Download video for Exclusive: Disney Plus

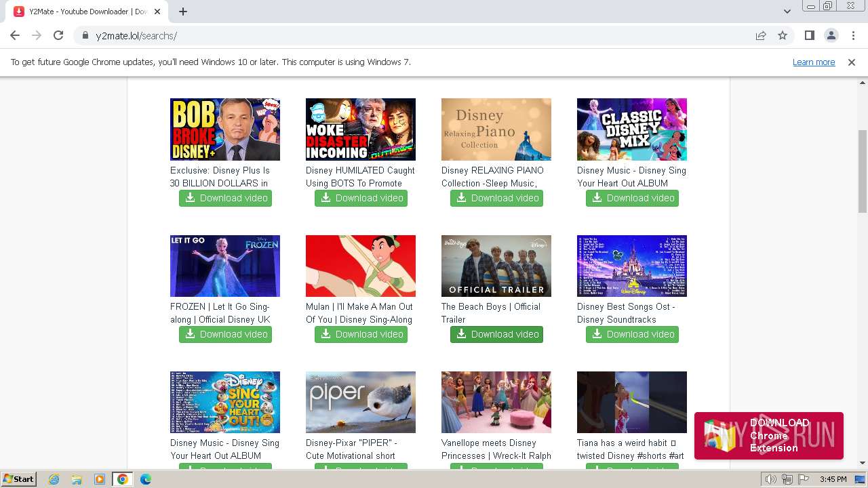225,198
